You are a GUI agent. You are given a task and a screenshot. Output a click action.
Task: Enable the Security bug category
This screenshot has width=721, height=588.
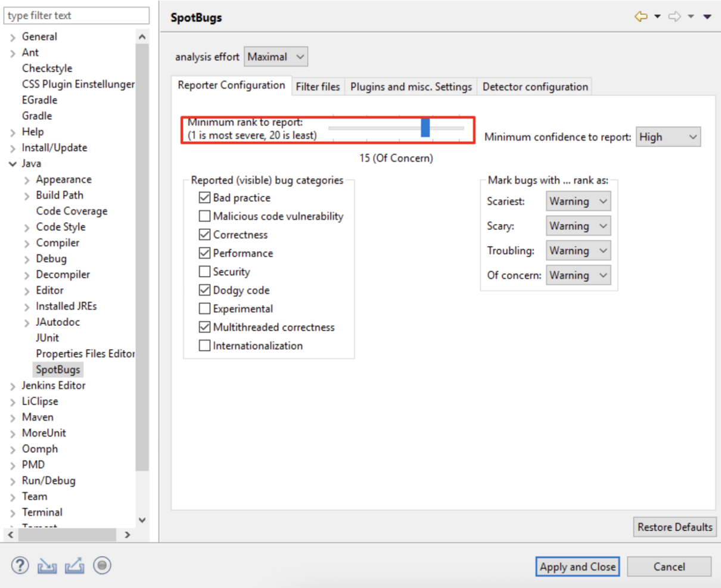tap(204, 272)
